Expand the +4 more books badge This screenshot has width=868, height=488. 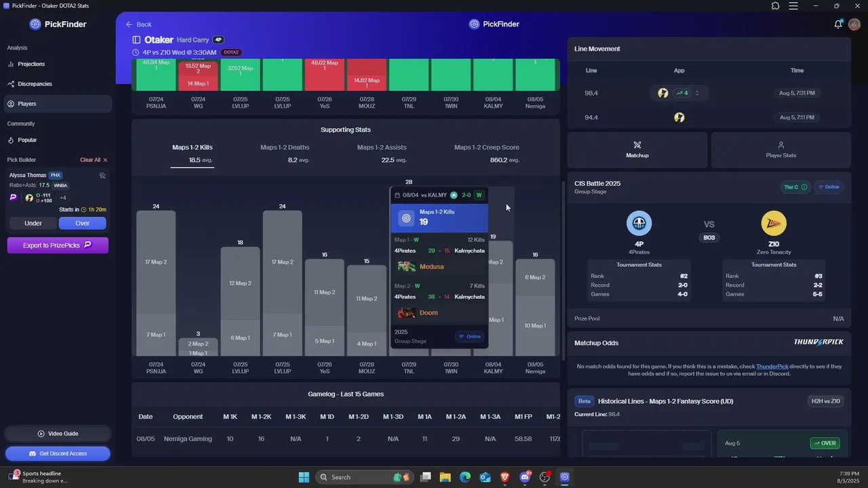tap(63, 198)
